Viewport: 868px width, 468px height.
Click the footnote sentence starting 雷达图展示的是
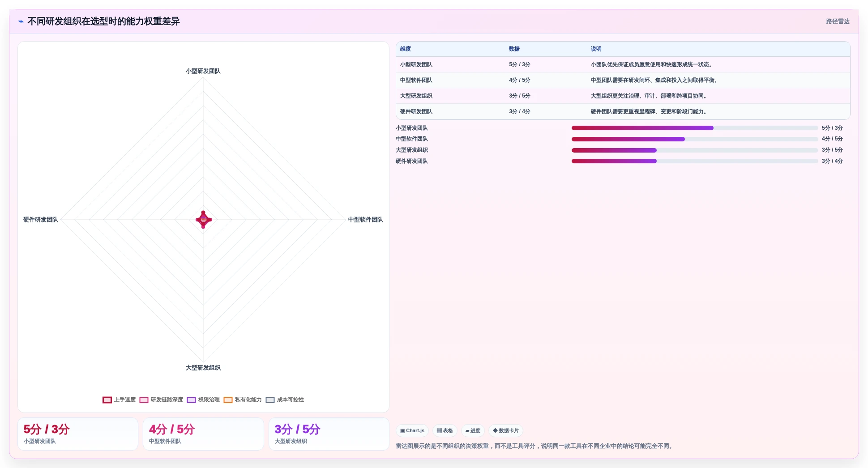coord(535,446)
